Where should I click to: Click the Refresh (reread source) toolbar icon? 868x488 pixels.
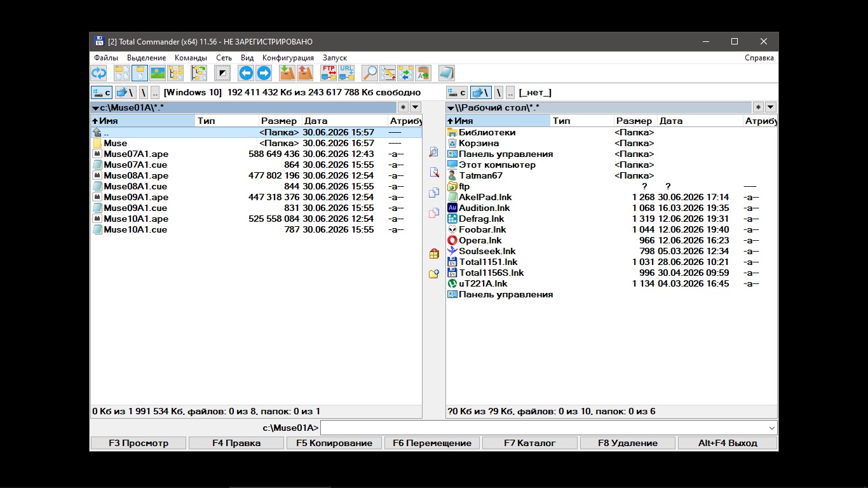[98, 73]
